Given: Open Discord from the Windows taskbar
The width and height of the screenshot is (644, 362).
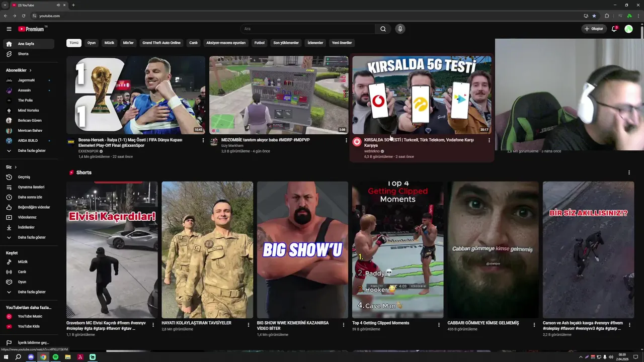Looking at the screenshot, I should 31,357.
